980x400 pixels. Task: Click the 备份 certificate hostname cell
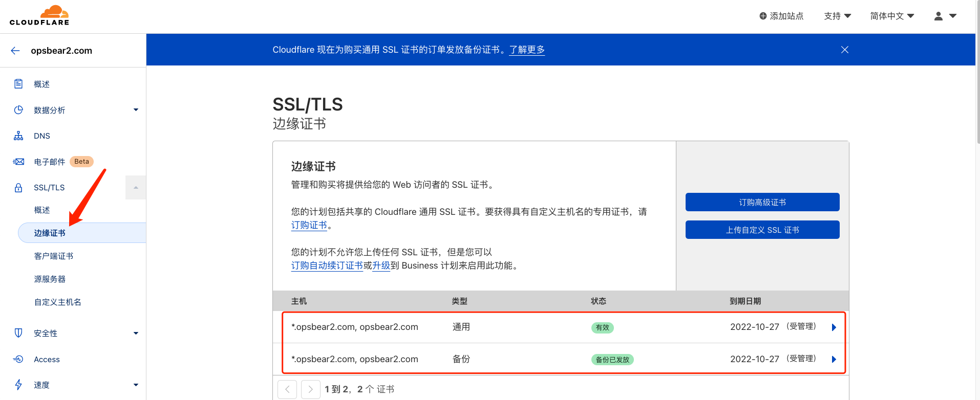tap(355, 359)
